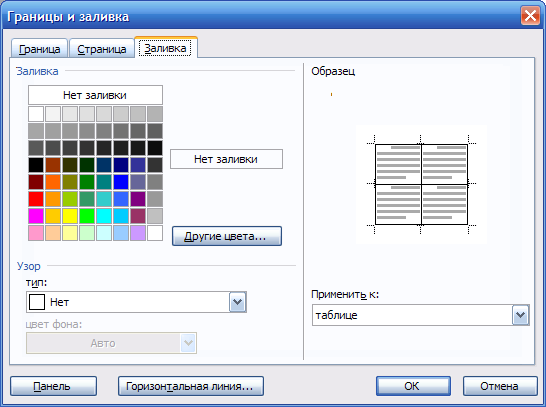
Task: Select the Заливка tab
Action: coord(165,47)
